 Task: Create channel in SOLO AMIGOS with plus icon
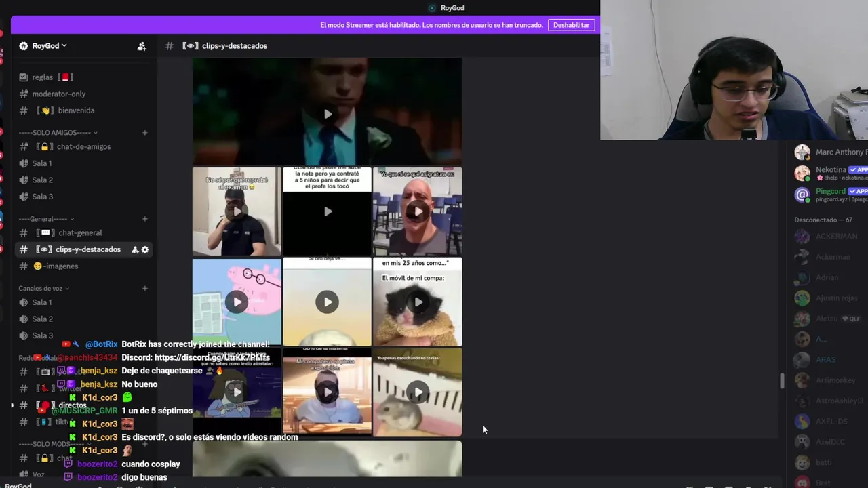[x=144, y=133]
